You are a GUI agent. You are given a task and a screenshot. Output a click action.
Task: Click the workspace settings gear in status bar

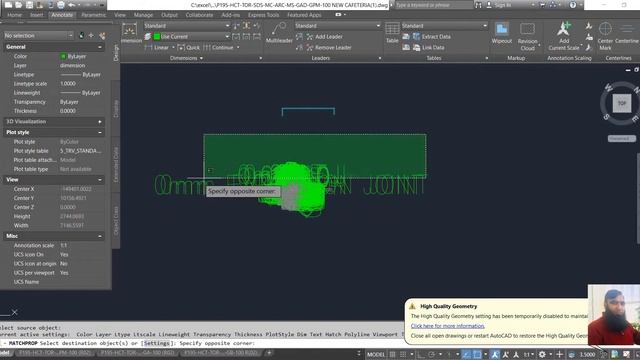click(542, 355)
